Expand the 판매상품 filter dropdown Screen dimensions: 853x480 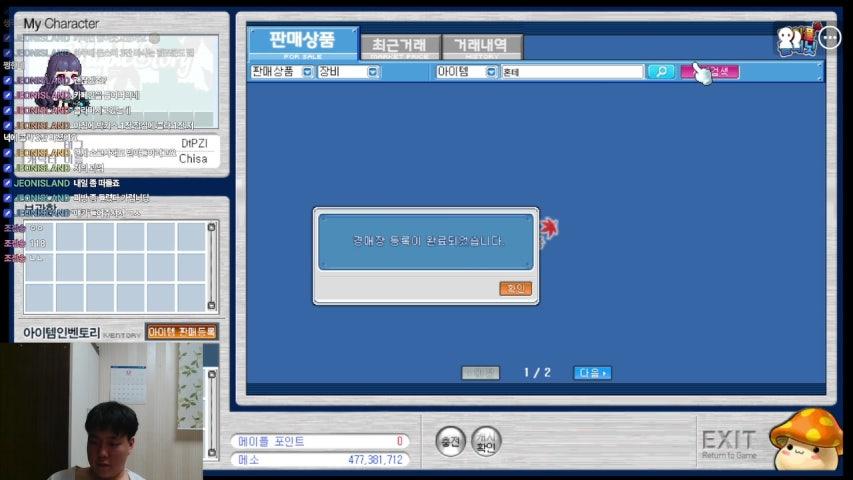coord(307,72)
